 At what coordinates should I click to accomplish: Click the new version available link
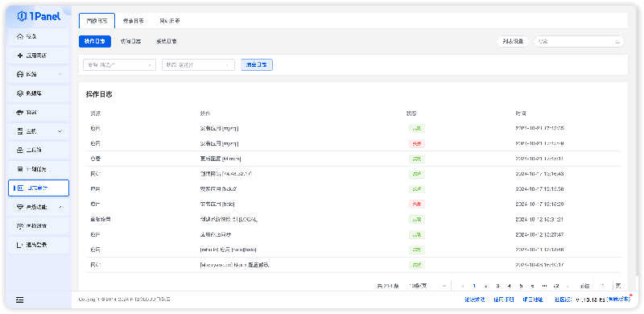click(618, 300)
